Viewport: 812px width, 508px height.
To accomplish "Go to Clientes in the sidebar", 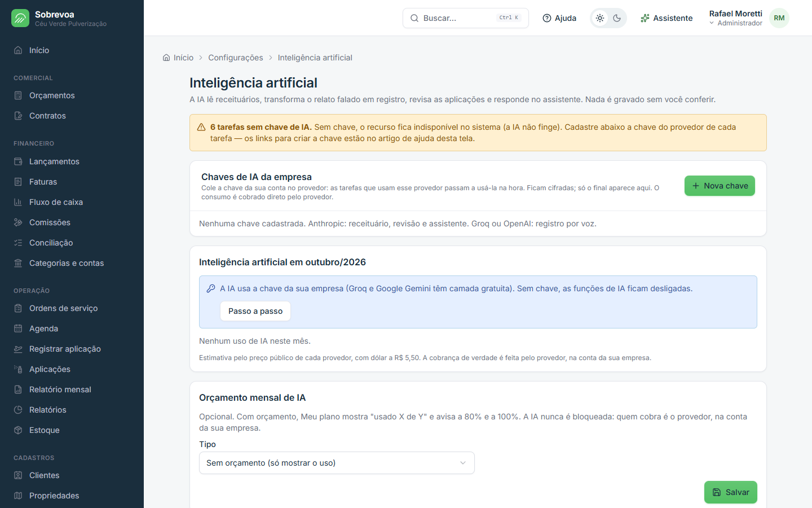I will point(72,475).
